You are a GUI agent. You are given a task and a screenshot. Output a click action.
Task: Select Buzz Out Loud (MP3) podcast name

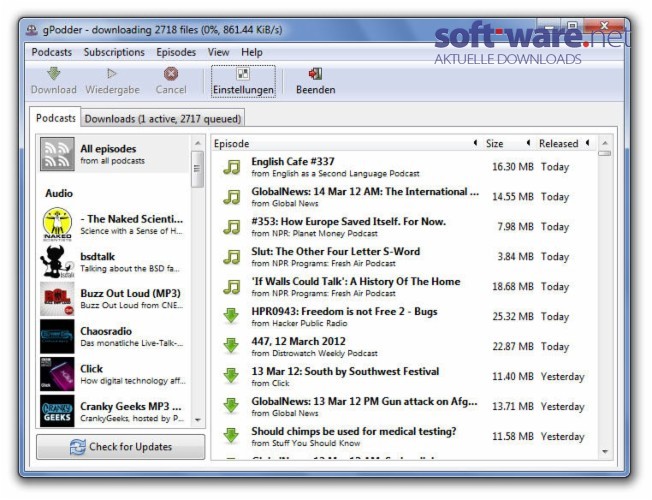click(x=131, y=294)
